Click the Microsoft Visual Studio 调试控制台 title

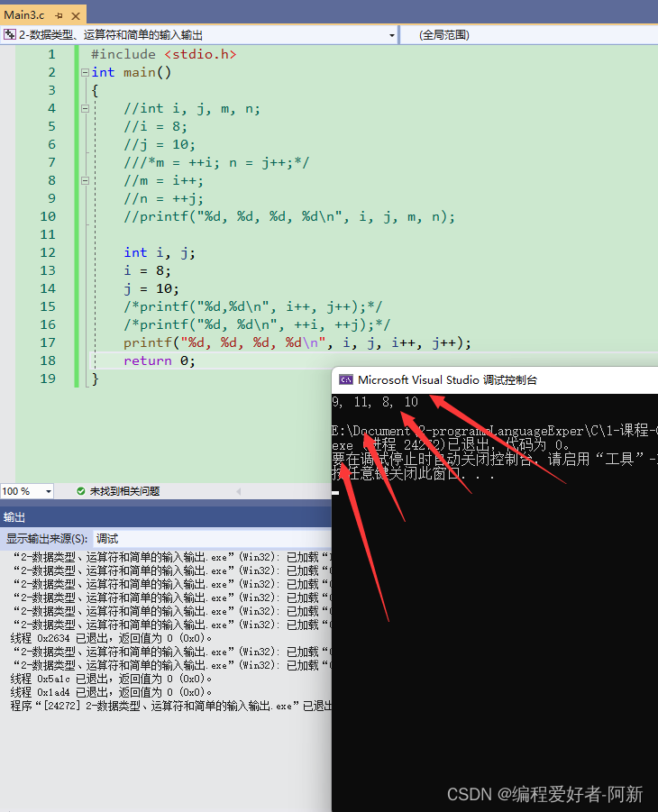448,380
